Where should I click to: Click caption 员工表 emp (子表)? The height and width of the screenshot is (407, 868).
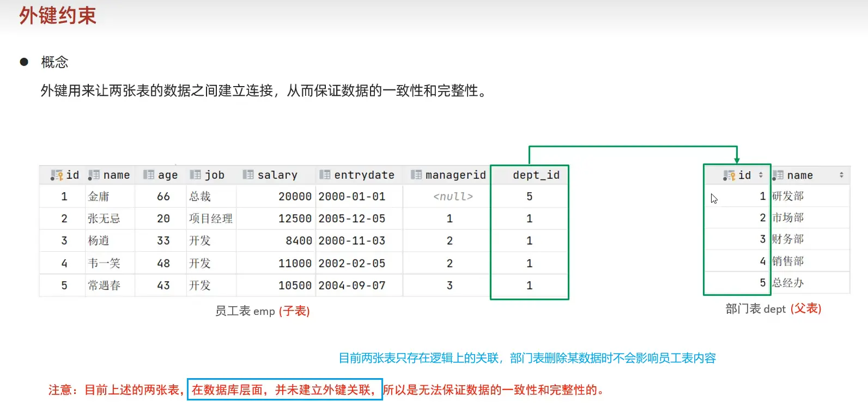click(262, 311)
